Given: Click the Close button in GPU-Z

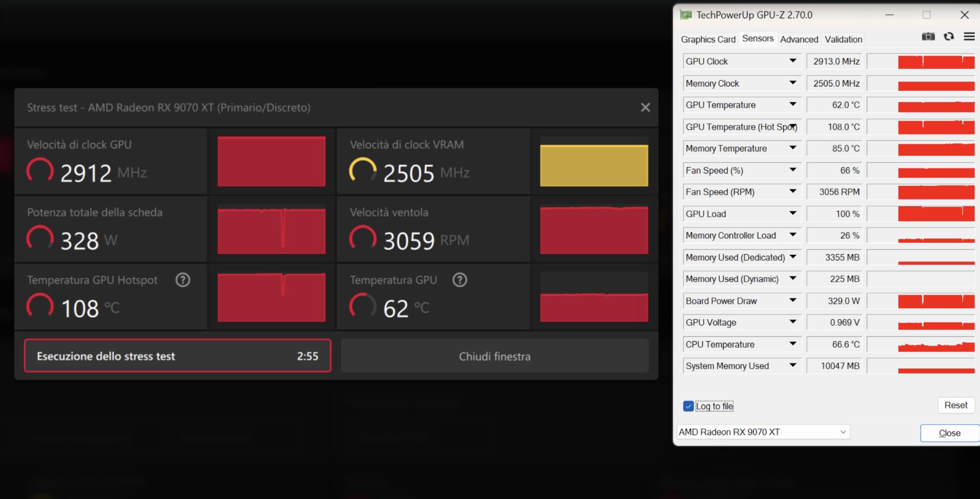Looking at the screenshot, I should coord(949,433).
